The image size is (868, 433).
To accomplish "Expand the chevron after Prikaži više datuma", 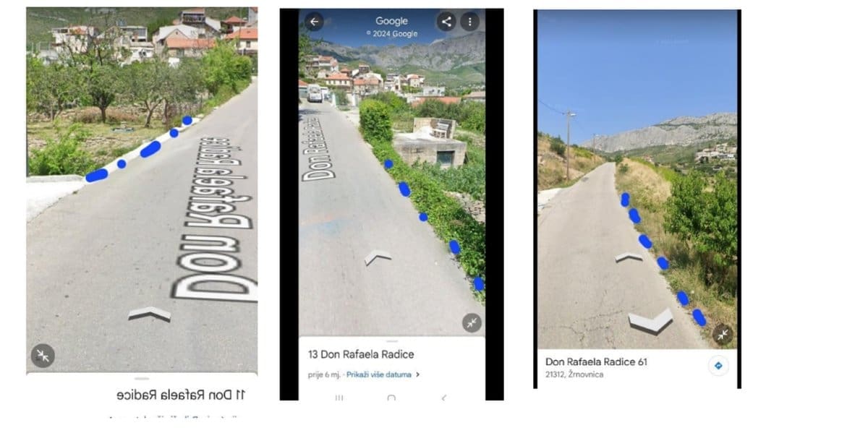I will (x=417, y=374).
